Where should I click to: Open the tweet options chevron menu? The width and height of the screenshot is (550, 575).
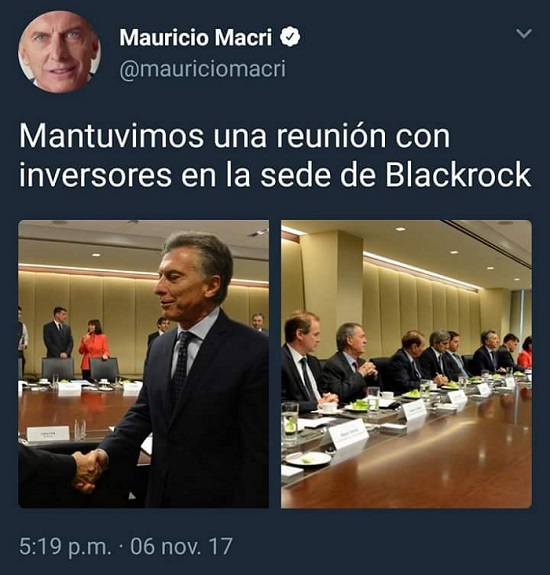[524, 34]
